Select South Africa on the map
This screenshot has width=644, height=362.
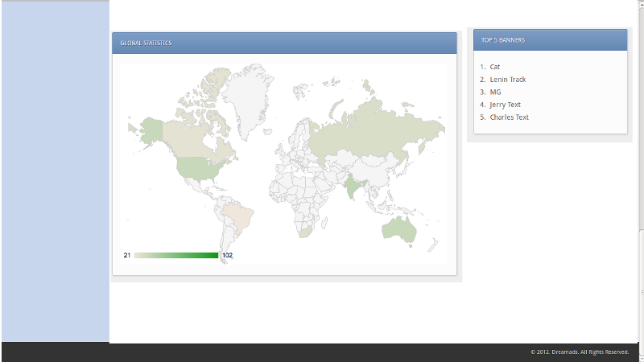point(306,232)
